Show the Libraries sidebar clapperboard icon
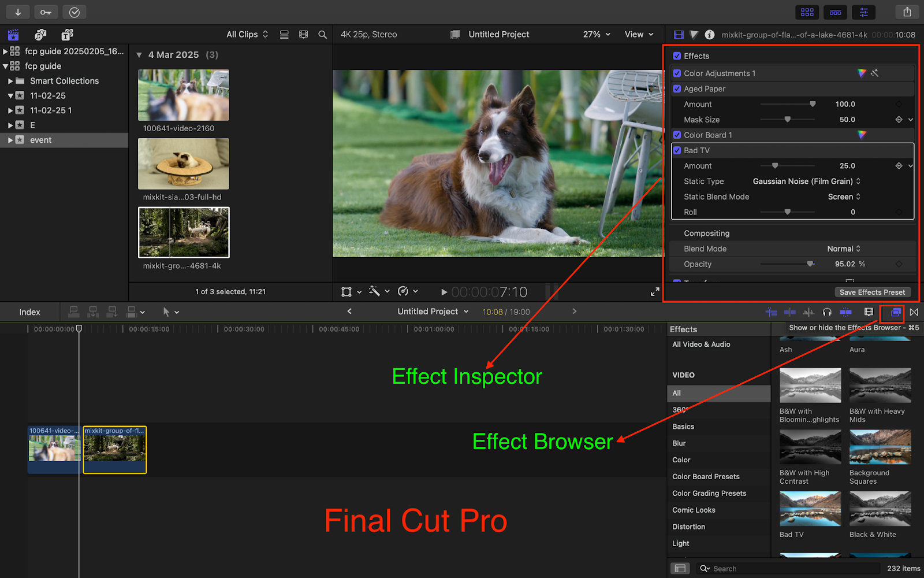The width and height of the screenshot is (924, 578). click(13, 35)
